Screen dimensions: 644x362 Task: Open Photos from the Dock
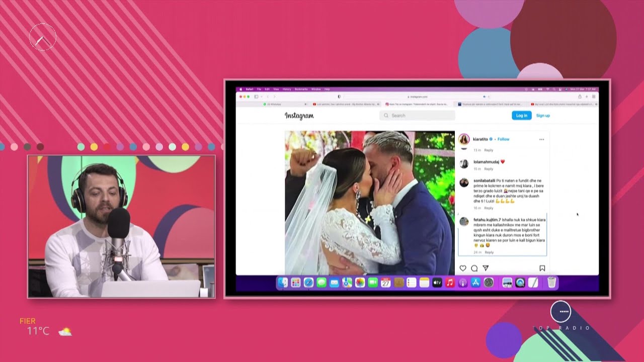360,283
